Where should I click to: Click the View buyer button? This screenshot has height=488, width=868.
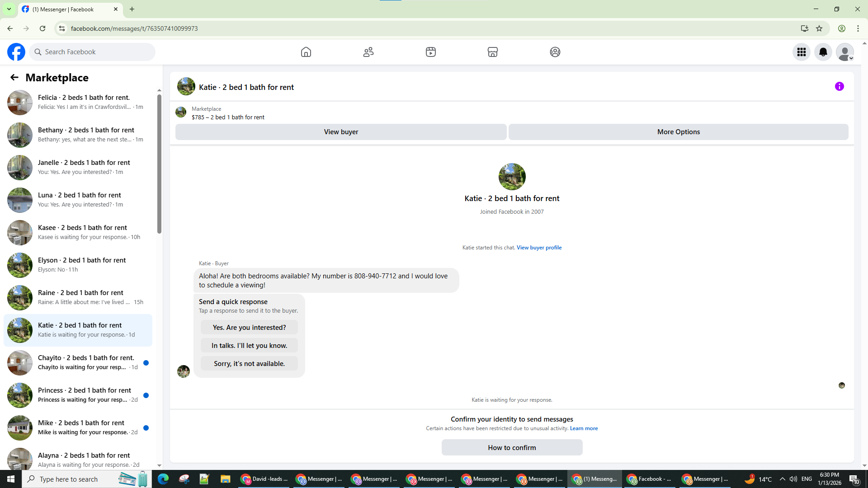coord(341,132)
